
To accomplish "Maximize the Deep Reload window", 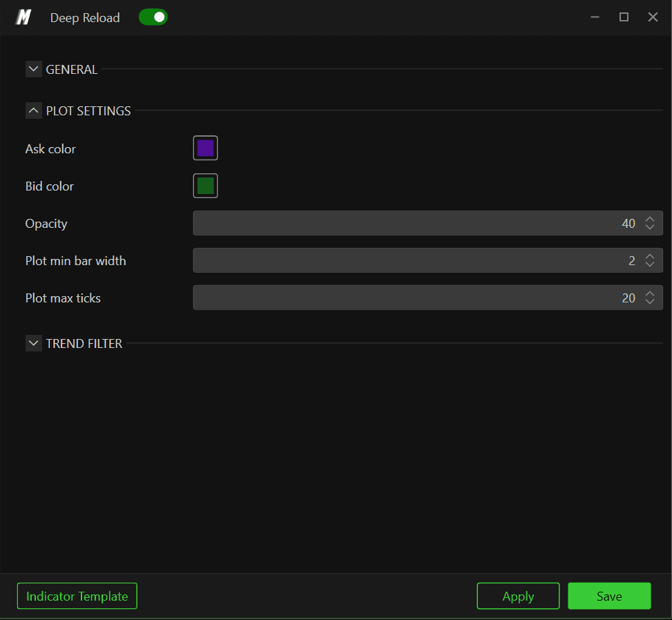I will [624, 17].
